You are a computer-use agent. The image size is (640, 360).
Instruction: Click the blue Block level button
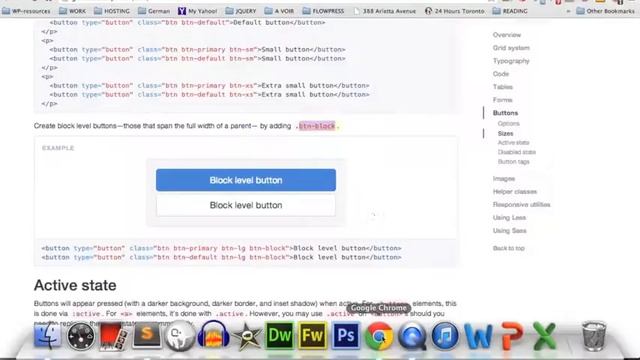246,180
